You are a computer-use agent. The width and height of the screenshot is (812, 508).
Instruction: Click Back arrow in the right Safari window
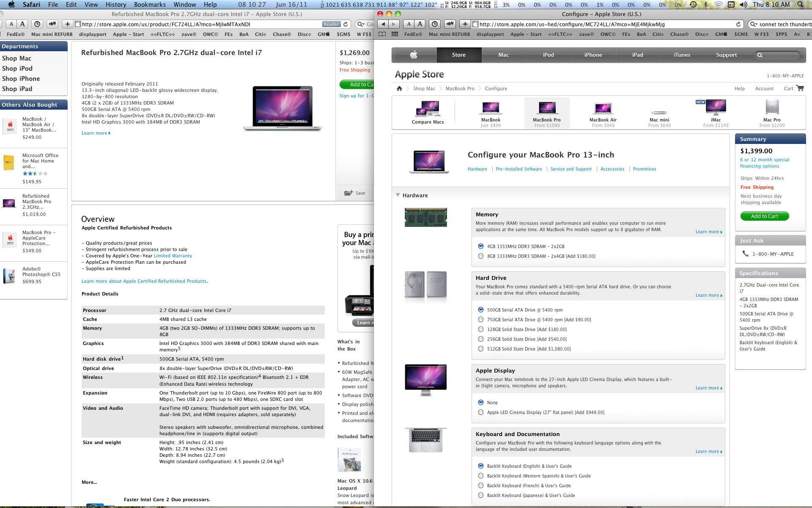coord(383,24)
